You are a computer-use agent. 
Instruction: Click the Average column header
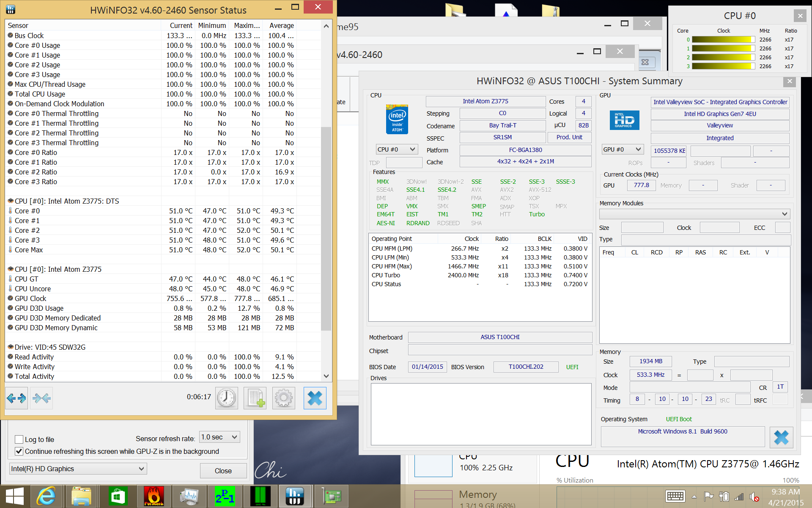click(280, 25)
